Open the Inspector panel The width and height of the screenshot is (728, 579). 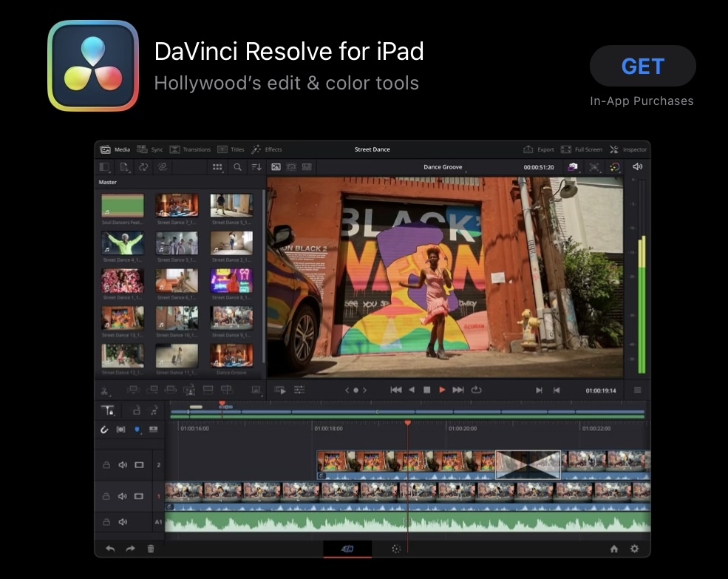(x=627, y=149)
